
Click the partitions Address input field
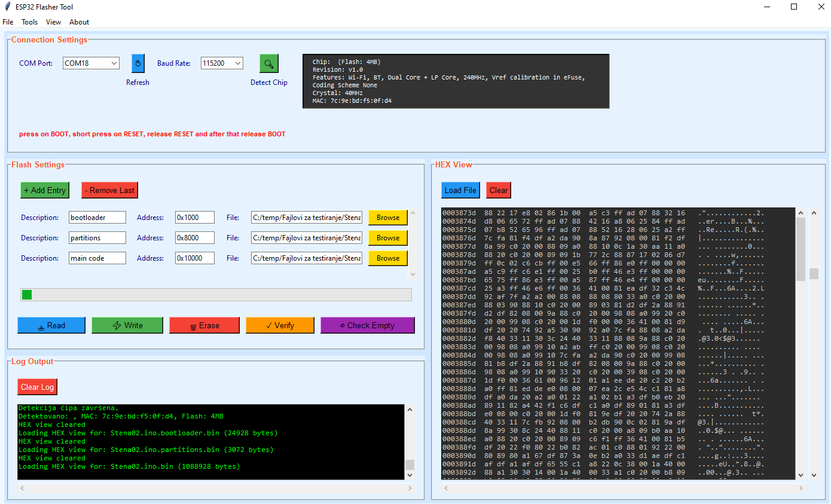(x=194, y=238)
